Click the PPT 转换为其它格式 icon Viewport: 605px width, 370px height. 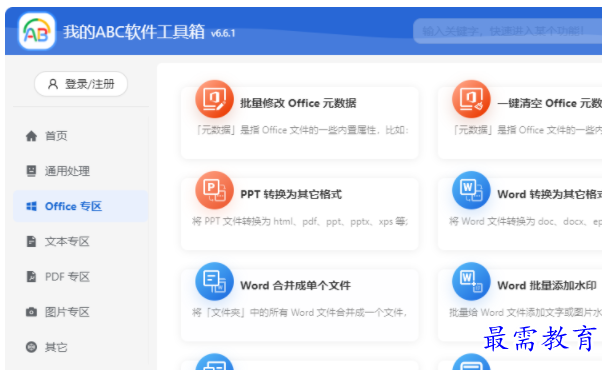[x=215, y=190]
